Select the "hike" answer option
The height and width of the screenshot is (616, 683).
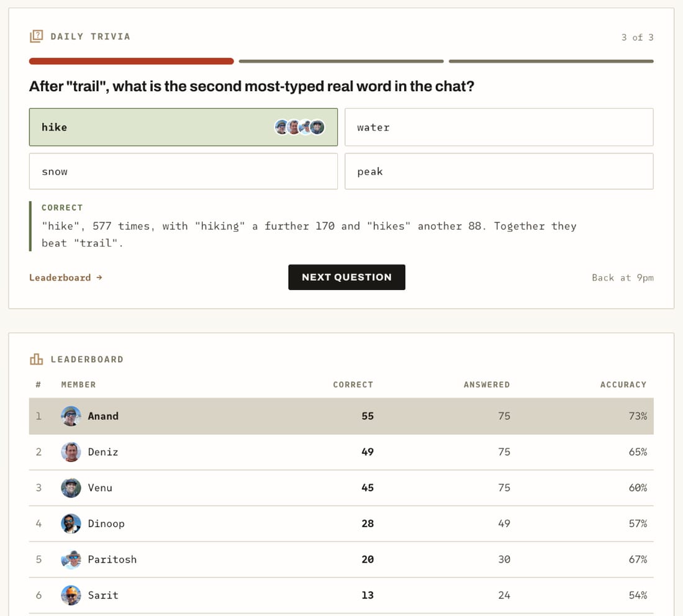coord(183,127)
